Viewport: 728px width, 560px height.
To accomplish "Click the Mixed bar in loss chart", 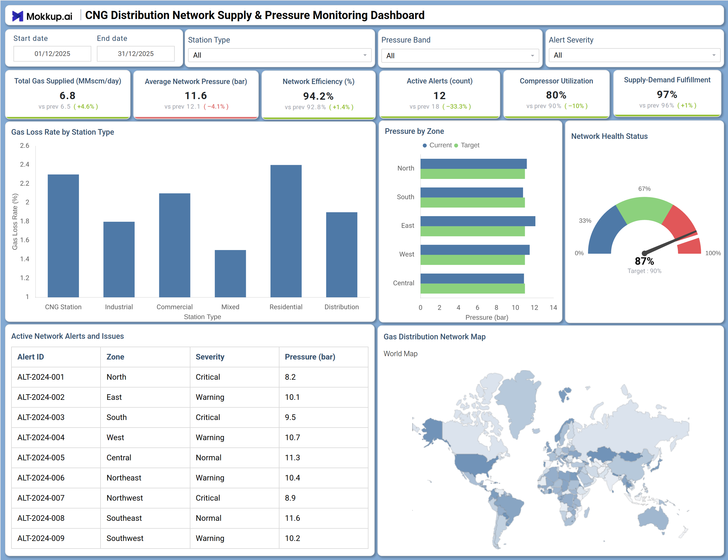I will point(230,273).
